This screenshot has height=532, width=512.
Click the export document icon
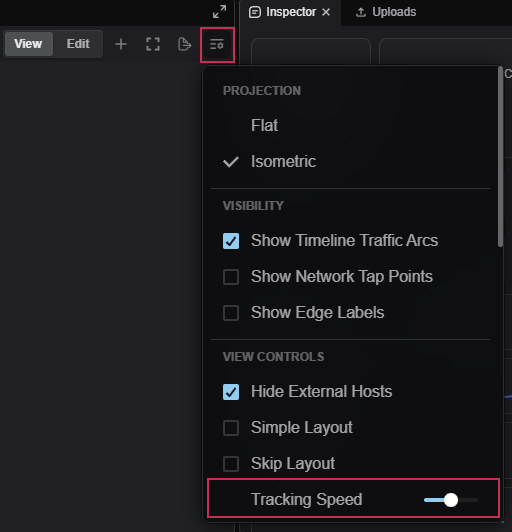point(184,44)
